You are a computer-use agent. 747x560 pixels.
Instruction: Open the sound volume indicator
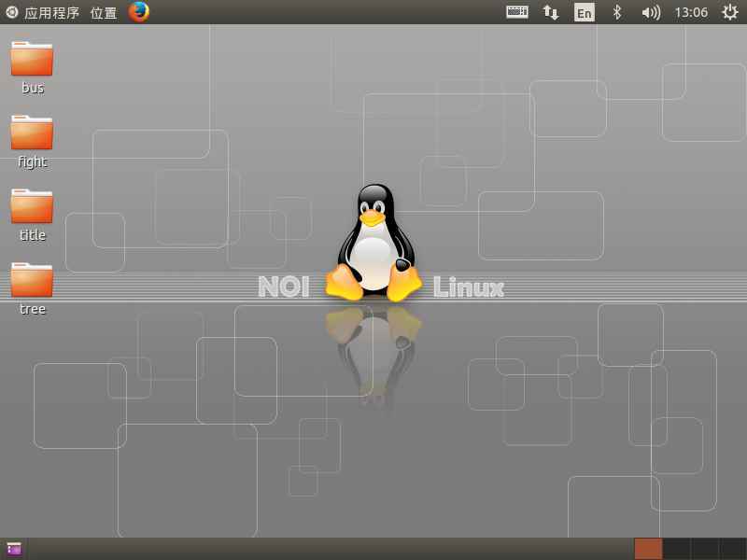(651, 12)
